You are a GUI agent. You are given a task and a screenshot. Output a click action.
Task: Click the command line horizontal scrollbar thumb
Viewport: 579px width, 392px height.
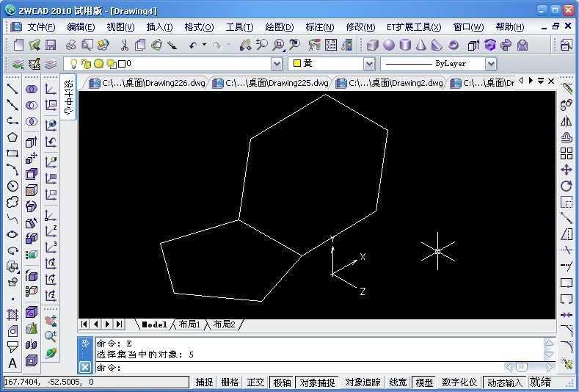tap(521, 367)
